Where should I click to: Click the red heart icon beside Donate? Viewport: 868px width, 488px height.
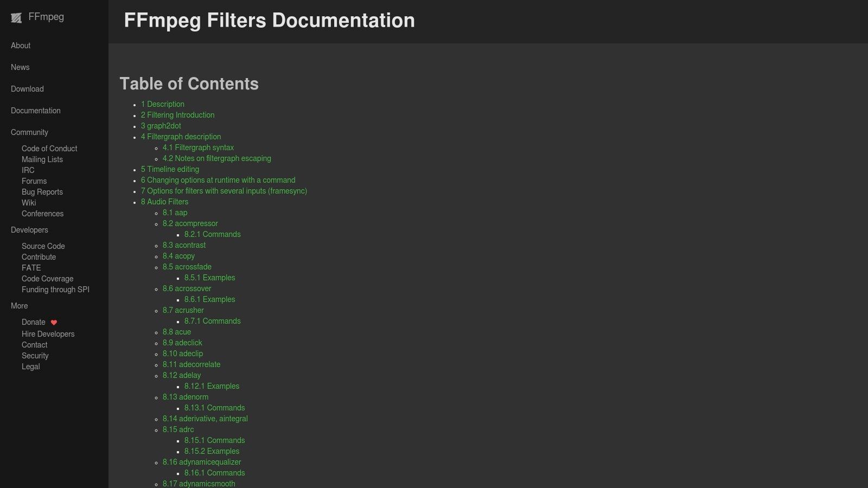54,323
